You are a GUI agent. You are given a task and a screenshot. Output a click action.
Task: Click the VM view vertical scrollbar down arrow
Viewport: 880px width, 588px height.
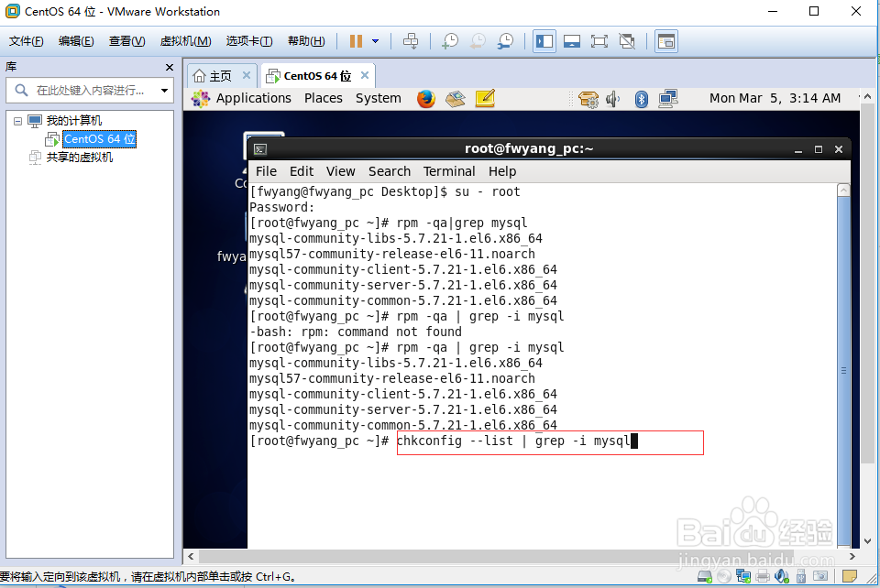pyautogui.click(x=868, y=541)
